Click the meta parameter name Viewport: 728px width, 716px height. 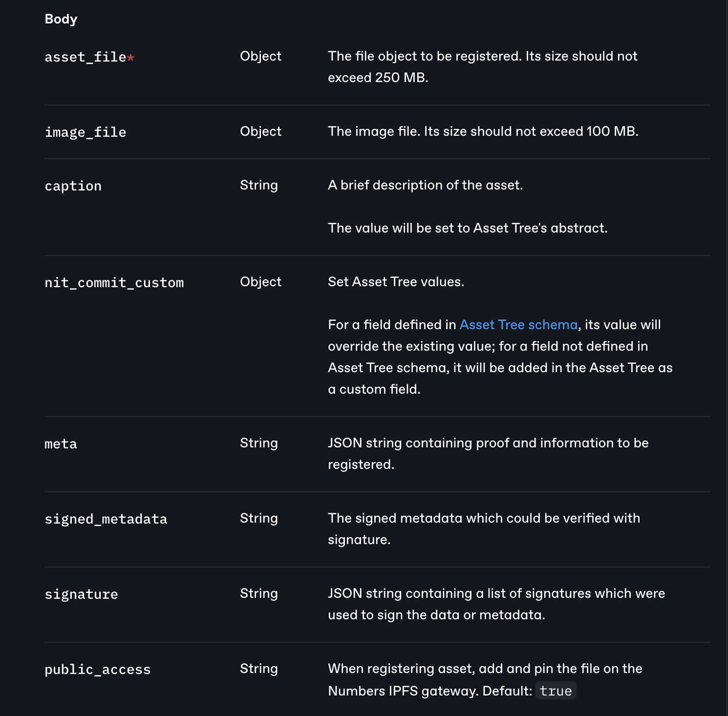click(61, 444)
